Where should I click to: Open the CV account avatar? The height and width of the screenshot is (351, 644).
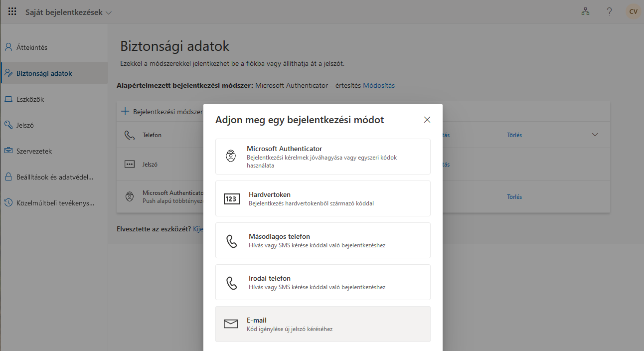point(633,11)
